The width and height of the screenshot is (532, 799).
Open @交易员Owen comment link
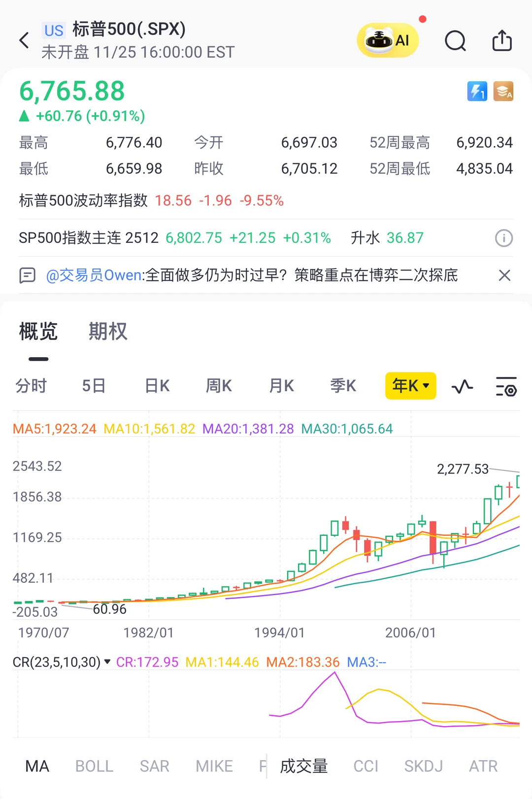(x=94, y=275)
